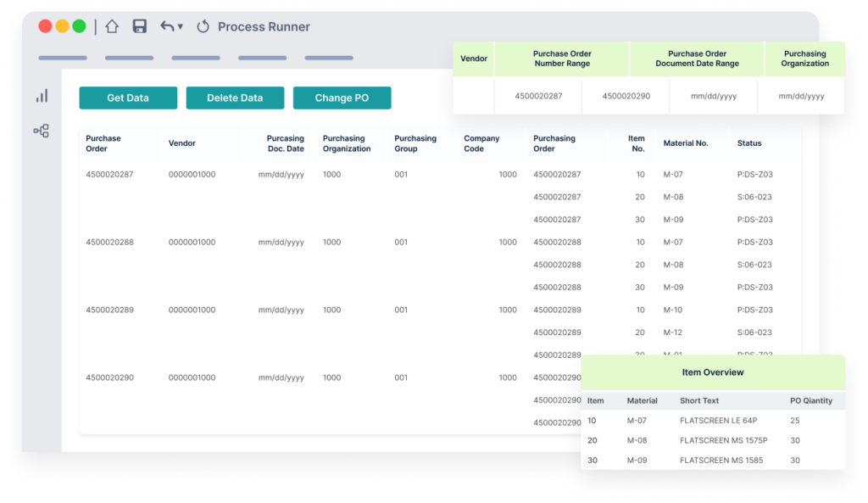Click the first progress step indicator
Image resolution: width=868 pixels, height=503 pixels.
63,58
